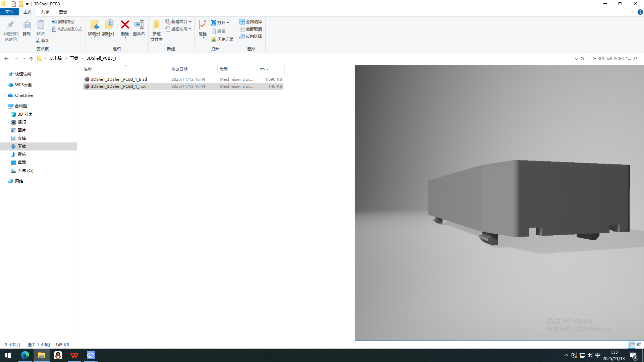Image resolution: width=644 pixels, height=362 pixels.
Task: Switch to the View ribbon tab
Action: [63, 12]
